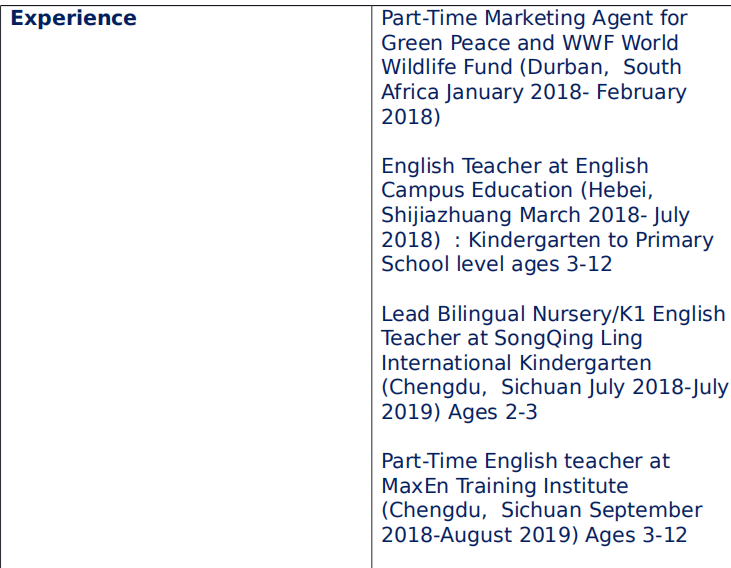Click the "MaxEn Training Institute" text
This screenshot has width=731, height=568.
pos(504,486)
